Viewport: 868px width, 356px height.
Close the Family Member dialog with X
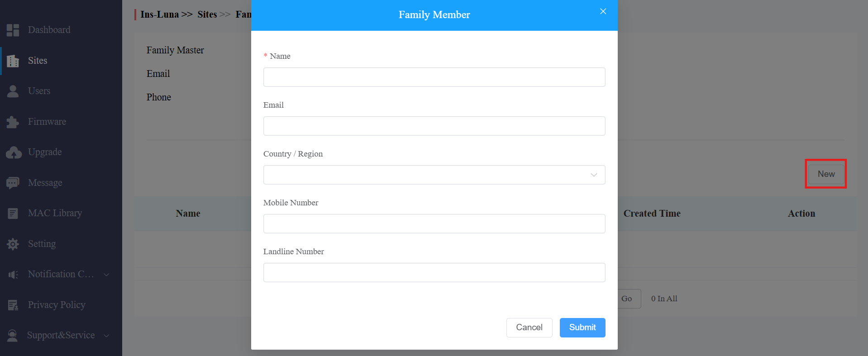point(603,11)
